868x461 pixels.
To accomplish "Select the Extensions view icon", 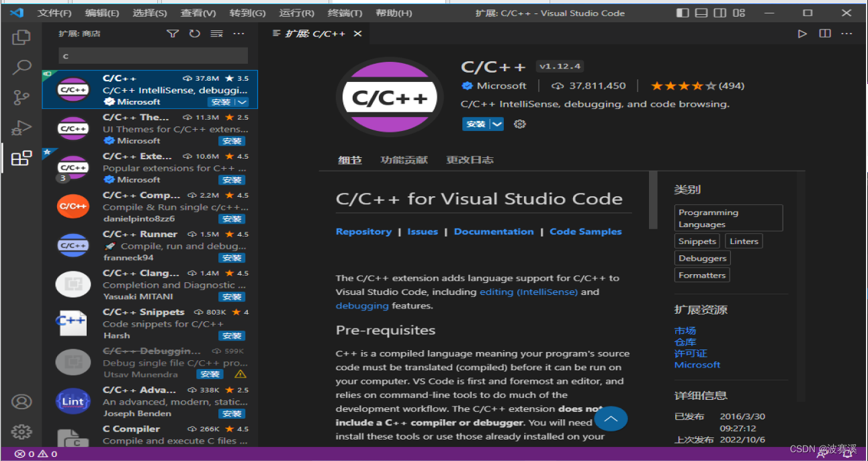I will coord(21,159).
